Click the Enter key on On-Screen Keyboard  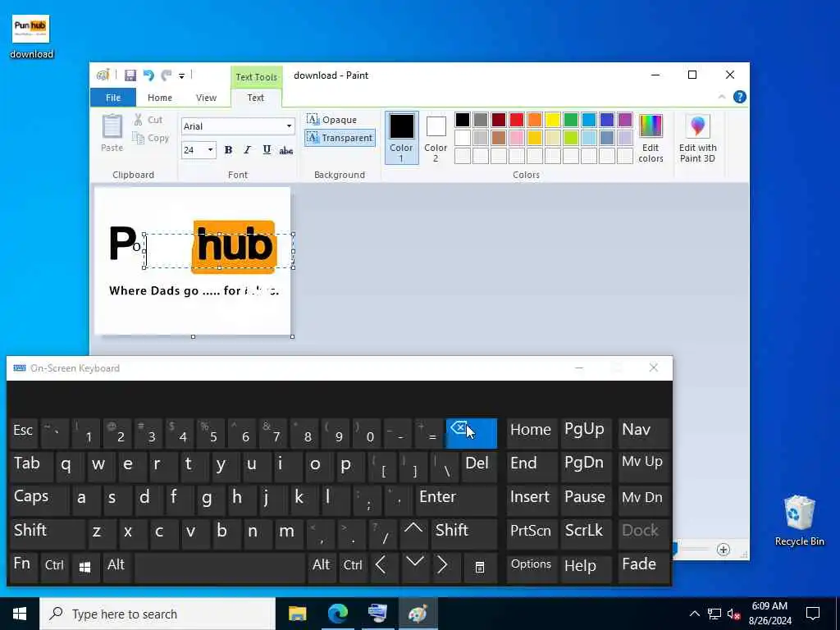(x=456, y=500)
